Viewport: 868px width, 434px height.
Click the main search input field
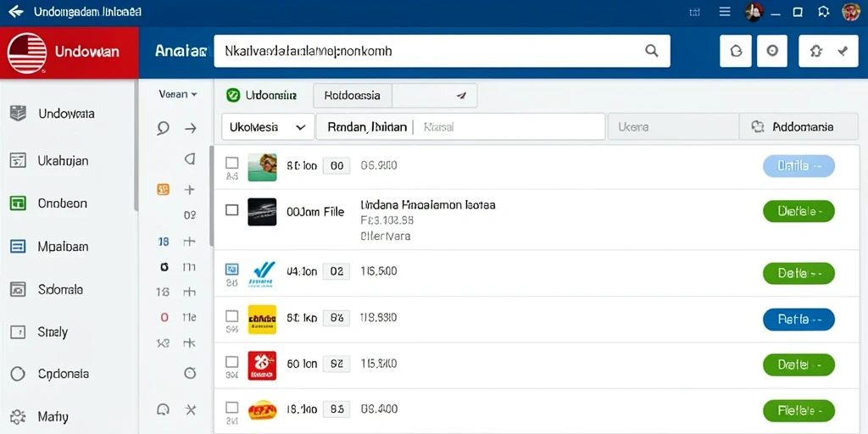(x=442, y=51)
